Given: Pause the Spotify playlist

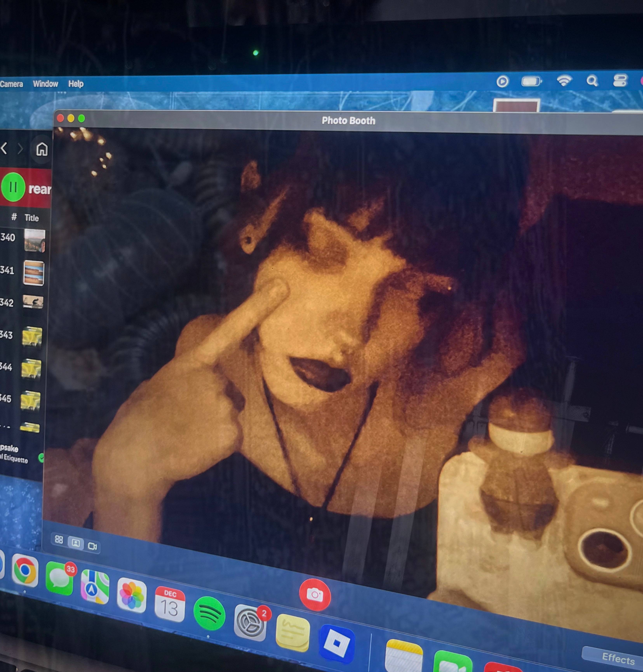Looking at the screenshot, I should [13, 187].
